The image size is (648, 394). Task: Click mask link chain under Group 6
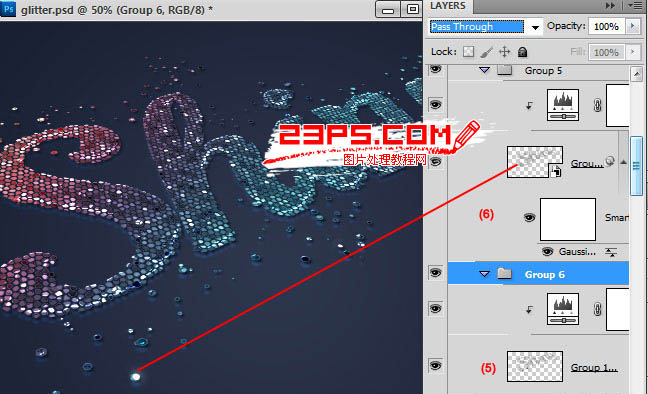597,309
